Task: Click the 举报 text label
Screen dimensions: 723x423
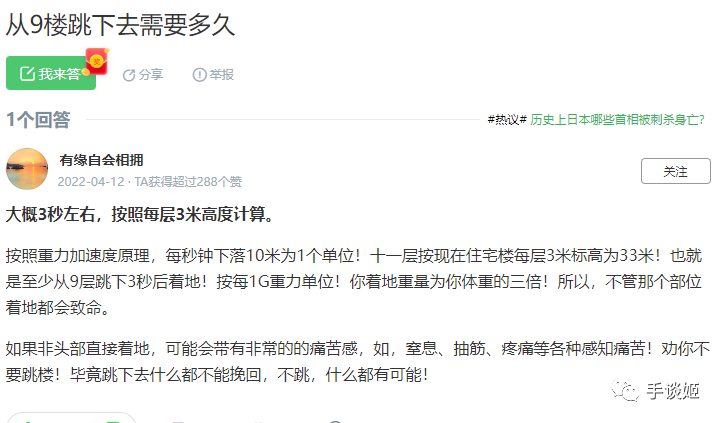Action: (x=222, y=75)
